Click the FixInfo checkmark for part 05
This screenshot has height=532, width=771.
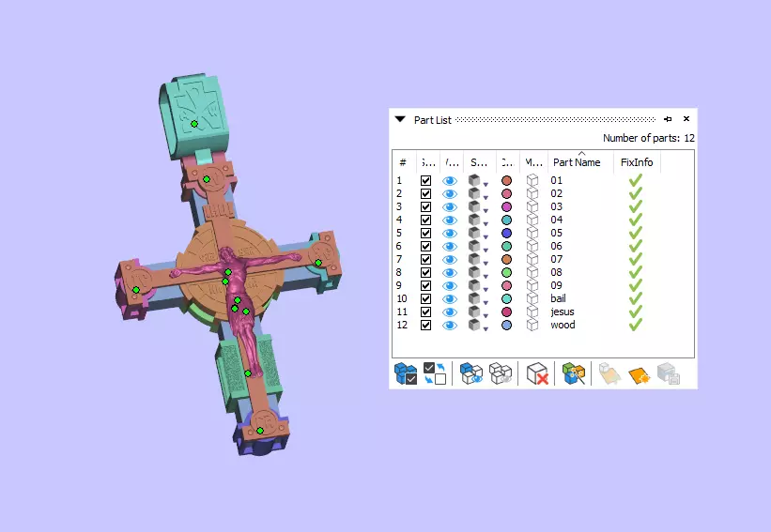pos(636,233)
